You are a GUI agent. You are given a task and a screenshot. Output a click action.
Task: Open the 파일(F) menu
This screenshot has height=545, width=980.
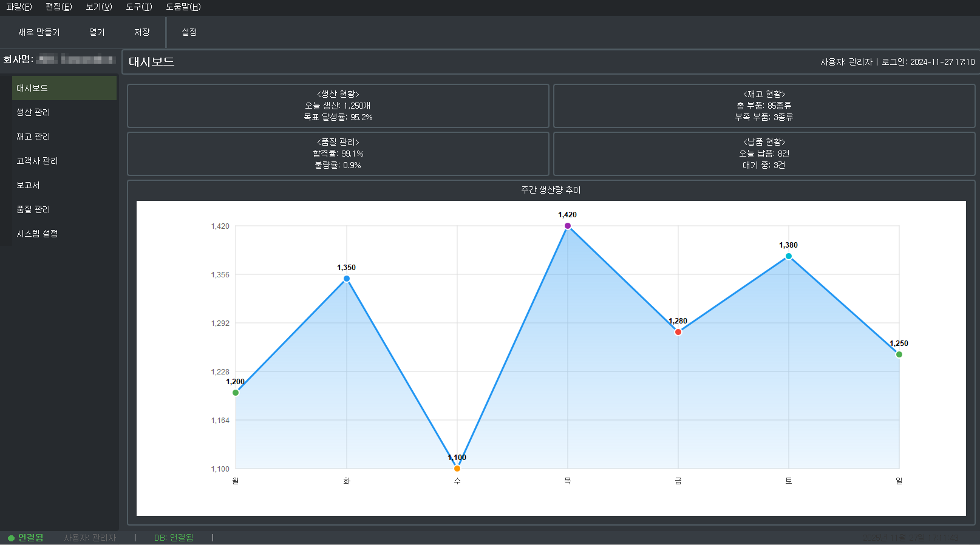(x=19, y=7)
